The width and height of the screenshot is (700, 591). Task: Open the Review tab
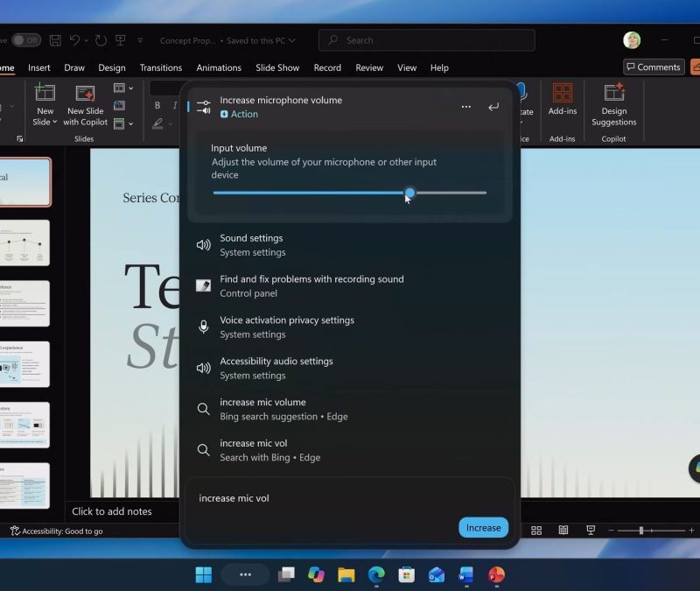tap(369, 67)
